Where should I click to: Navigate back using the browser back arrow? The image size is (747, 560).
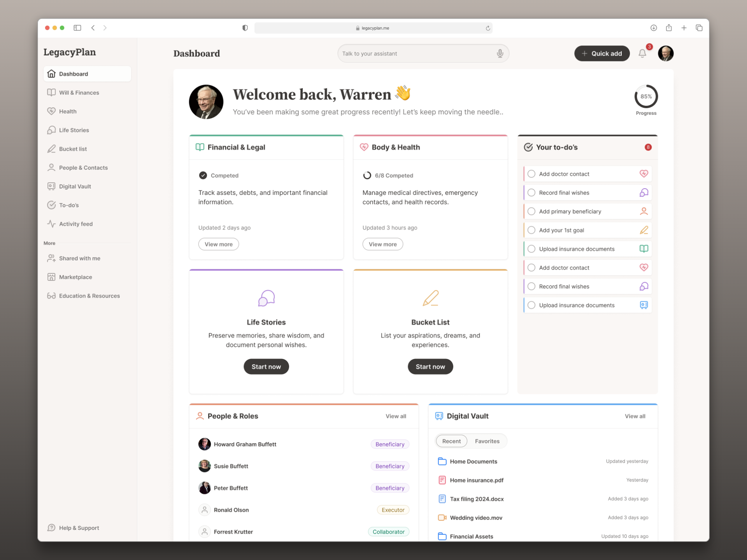click(93, 28)
